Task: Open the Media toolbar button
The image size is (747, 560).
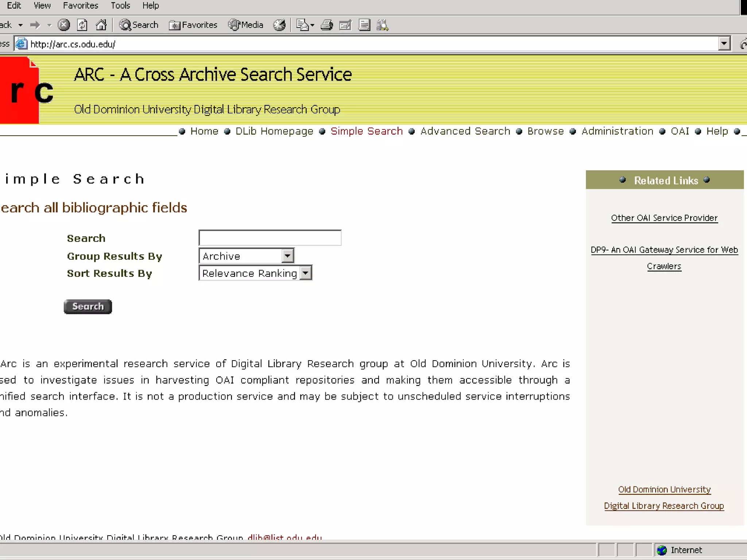Action: pos(245,25)
